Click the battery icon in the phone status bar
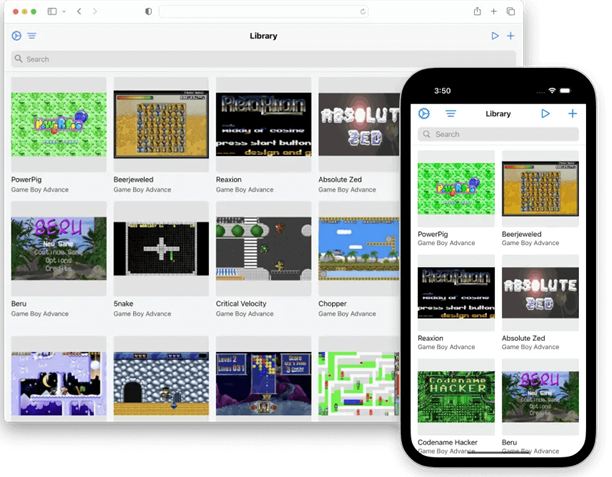 point(565,91)
